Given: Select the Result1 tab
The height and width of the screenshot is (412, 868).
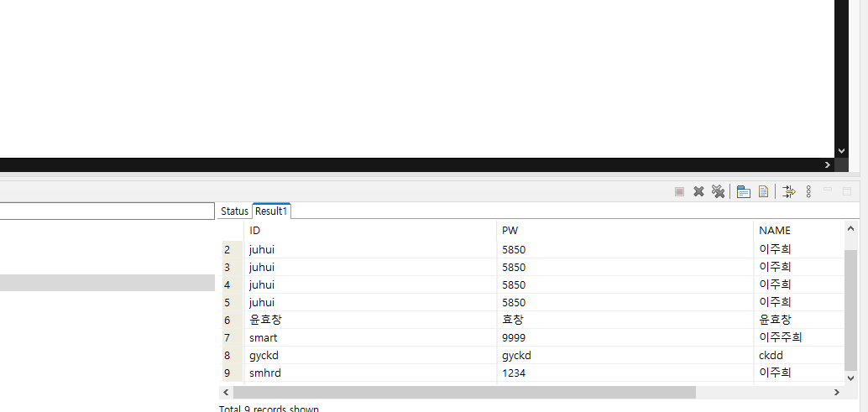Looking at the screenshot, I should coord(271,211).
